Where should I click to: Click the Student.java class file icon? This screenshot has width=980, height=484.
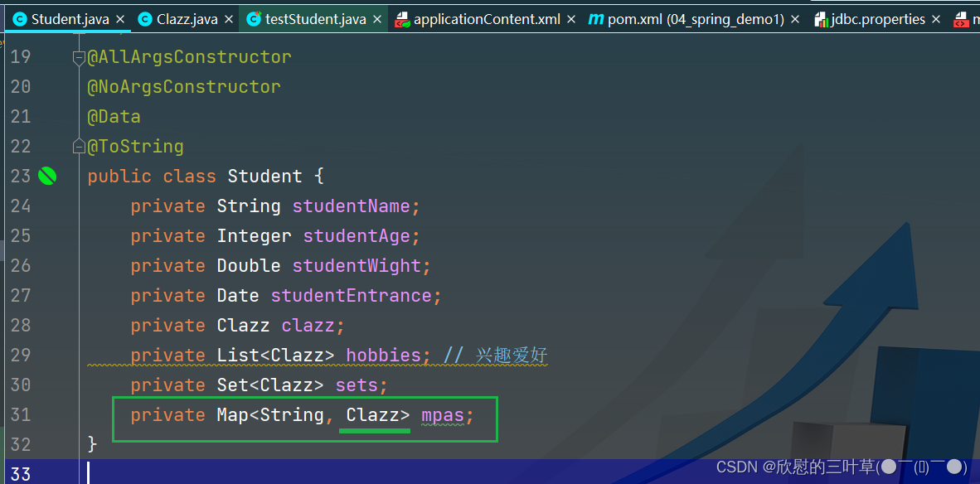point(19,19)
